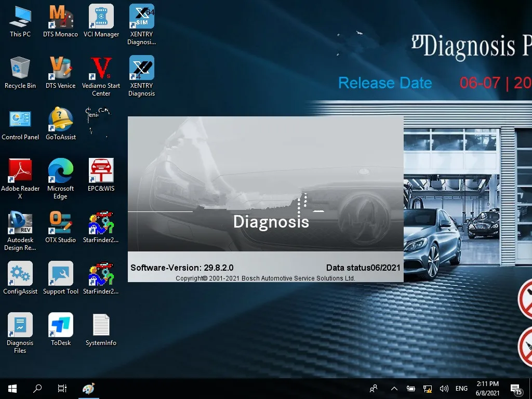Viewport: 532px width, 399px height.
Task: Open the Recycle Bin
Action: point(20,73)
